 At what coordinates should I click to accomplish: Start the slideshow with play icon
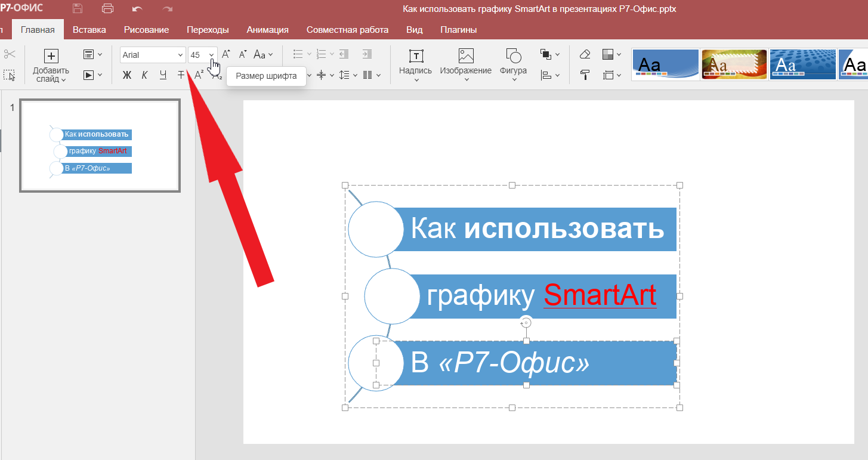88,75
